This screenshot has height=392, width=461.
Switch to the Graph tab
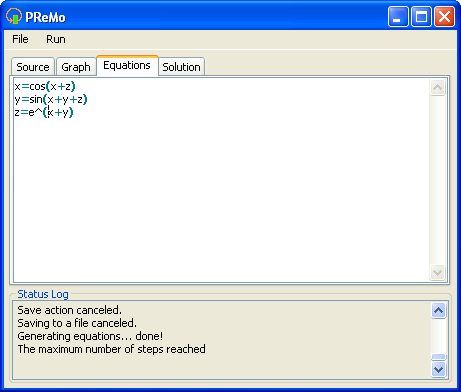pos(76,67)
